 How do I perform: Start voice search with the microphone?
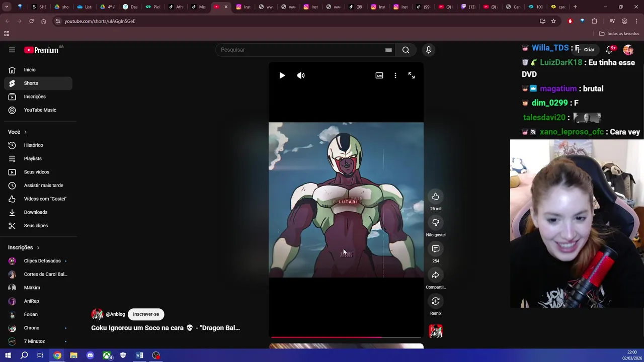[429, 50]
